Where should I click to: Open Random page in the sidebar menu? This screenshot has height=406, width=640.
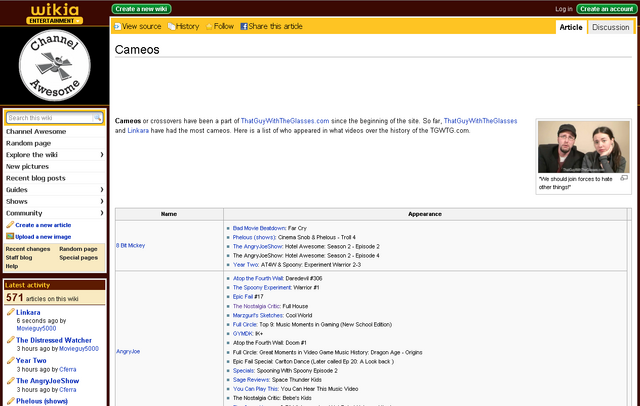point(29,143)
